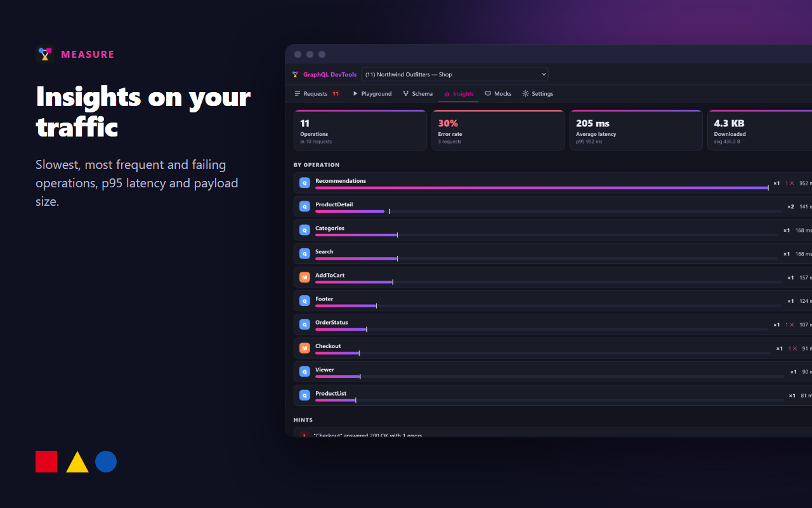Click the Requests count badge 11

tap(335, 93)
